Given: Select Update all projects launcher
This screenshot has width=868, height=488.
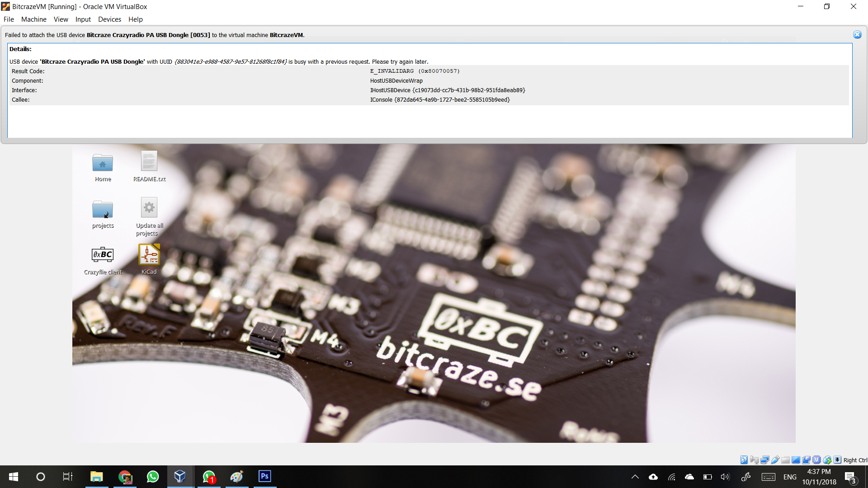Looking at the screenshot, I should 149,208.
